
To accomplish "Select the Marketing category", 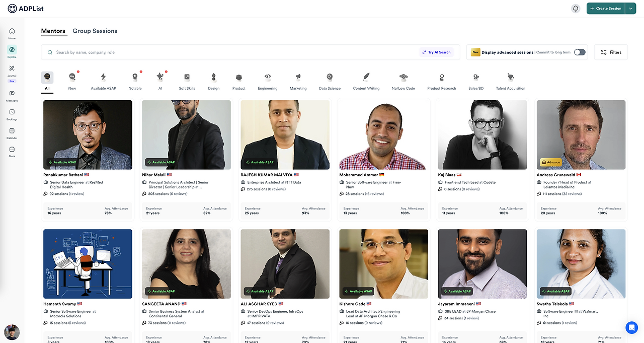I will (x=298, y=81).
